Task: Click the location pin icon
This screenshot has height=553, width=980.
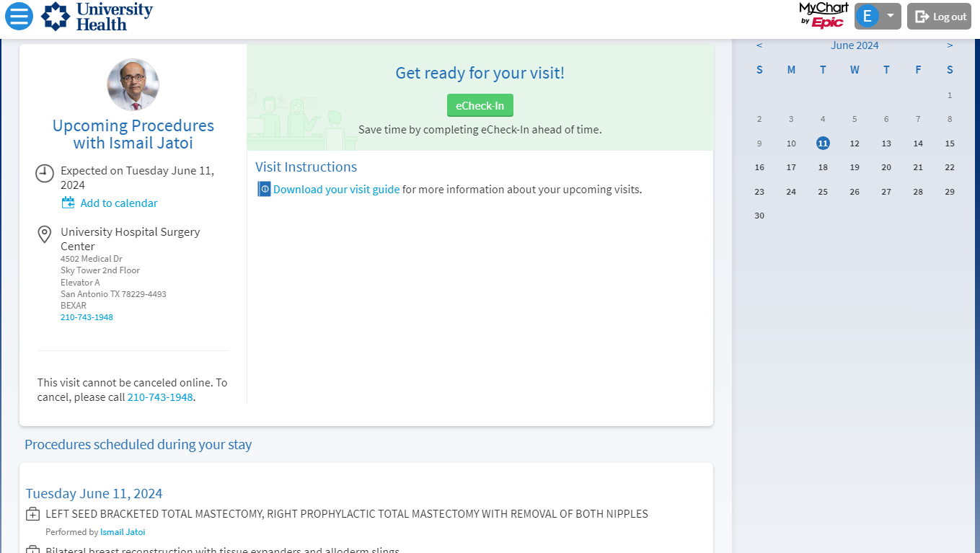Action: coord(44,234)
